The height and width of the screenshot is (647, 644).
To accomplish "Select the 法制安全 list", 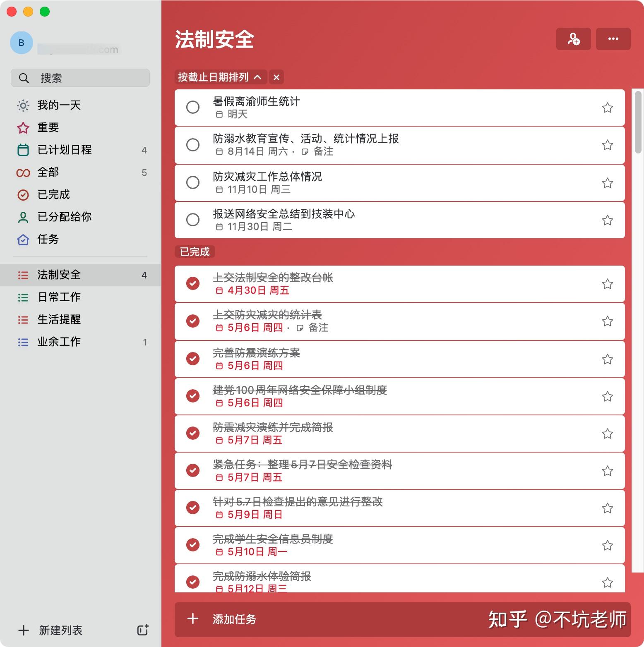I will point(80,275).
